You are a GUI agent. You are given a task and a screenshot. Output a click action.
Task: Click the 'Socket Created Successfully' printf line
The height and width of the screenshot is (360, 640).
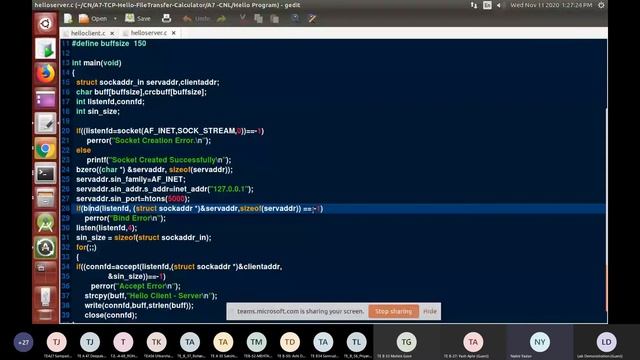(x=159, y=160)
